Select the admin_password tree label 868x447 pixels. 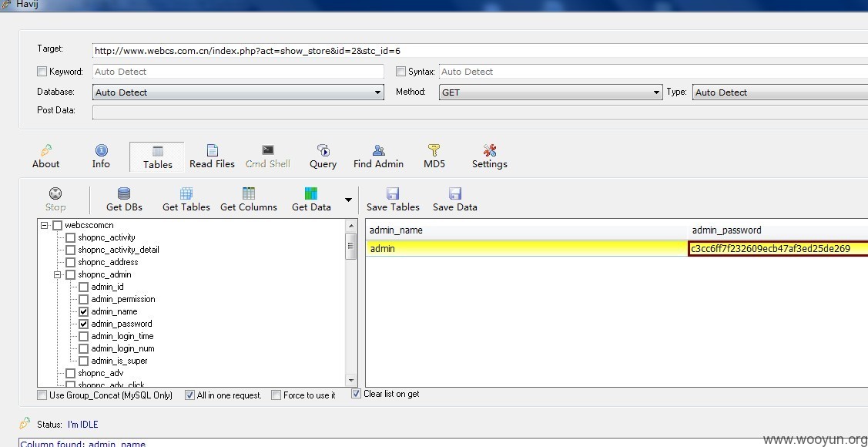click(x=122, y=324)
